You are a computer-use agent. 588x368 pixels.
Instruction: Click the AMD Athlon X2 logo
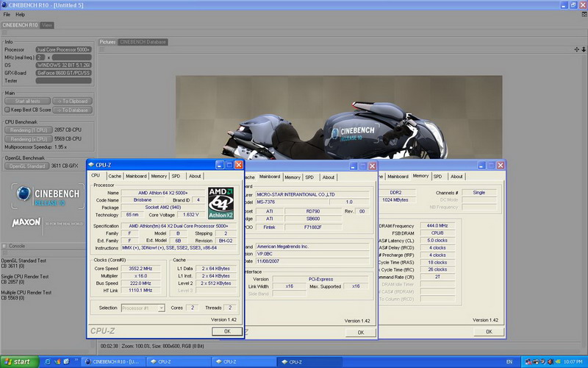click(x=220, y=202)
